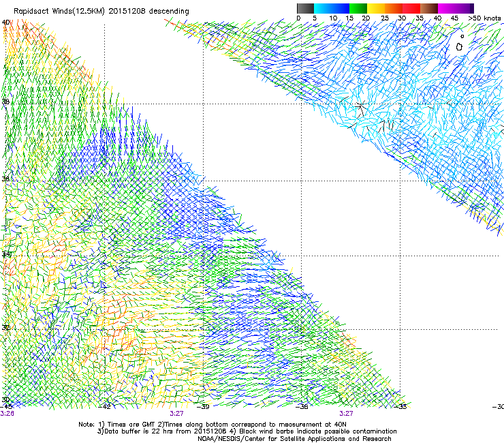Select the latitude label "34" on the map axis
The image size is (504, 443).
(6, 254)
